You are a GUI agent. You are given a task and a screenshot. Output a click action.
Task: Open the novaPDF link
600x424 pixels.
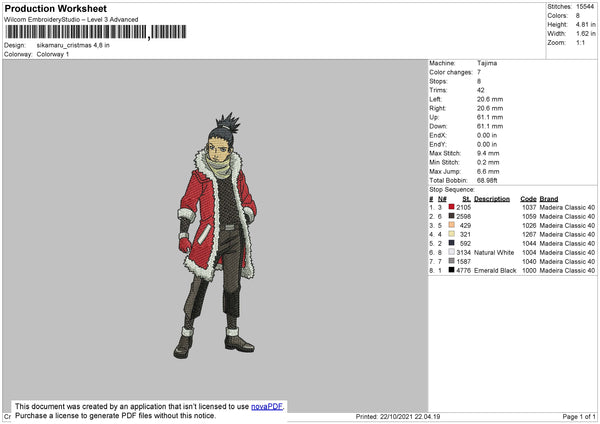pos(267,406)
